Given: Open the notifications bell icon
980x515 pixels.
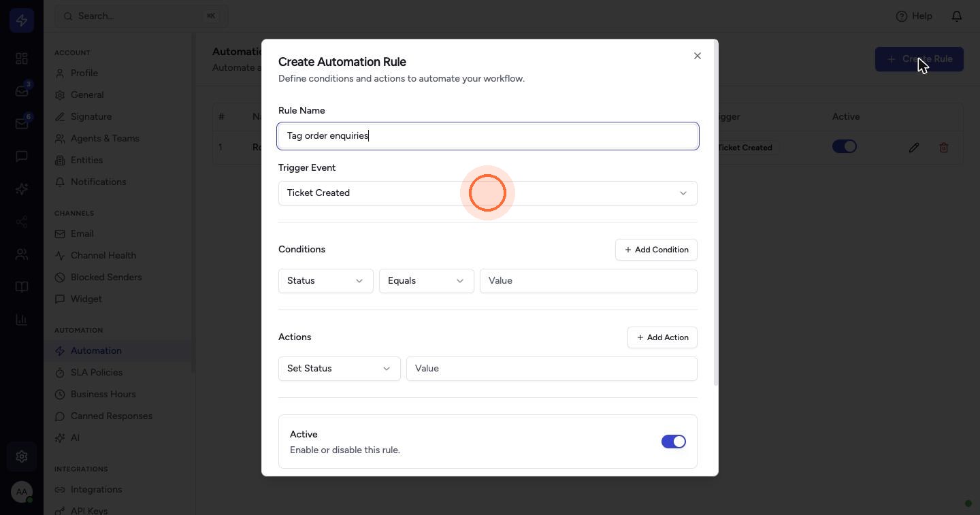Looking at the screenshot, I should point(957,16).
